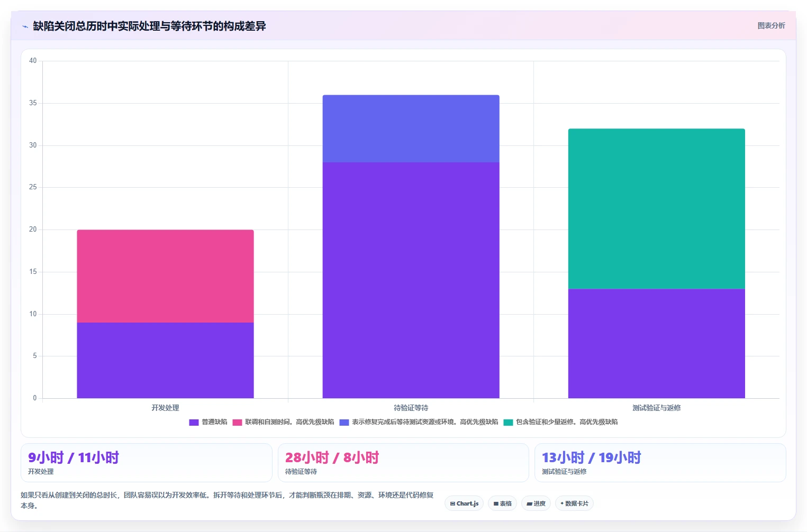Click the y-axis value 30

(x=33, y=145)
